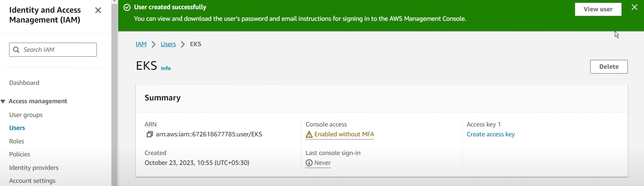
Task: Delete the EKS user
Action: point(609,67)
